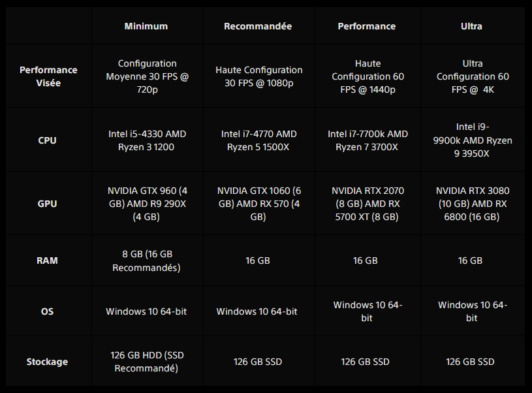This screenshot has height=393, width=532.
Task: Click the Intel i9-9900k CPU cell
Action: click(x=473, y=140)
